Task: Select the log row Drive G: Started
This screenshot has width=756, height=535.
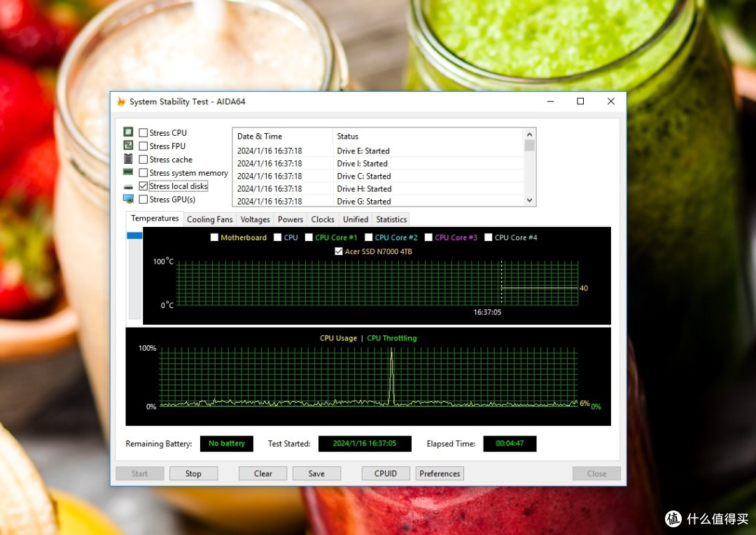Action: point(379,201)
